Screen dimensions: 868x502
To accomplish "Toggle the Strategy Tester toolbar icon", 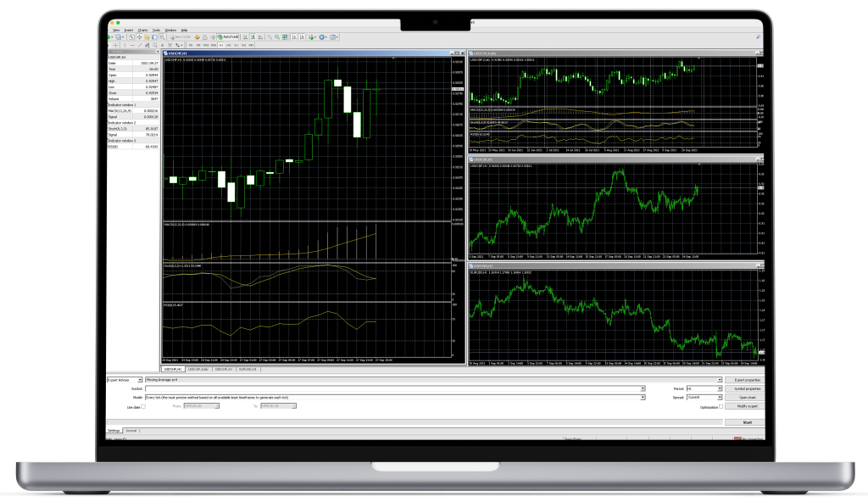I will pos(162,37).
